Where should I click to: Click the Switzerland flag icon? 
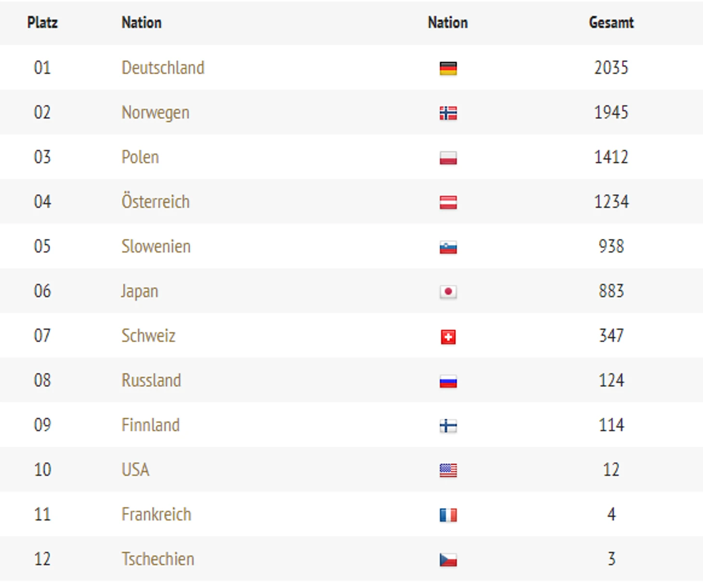pos(448,337)
